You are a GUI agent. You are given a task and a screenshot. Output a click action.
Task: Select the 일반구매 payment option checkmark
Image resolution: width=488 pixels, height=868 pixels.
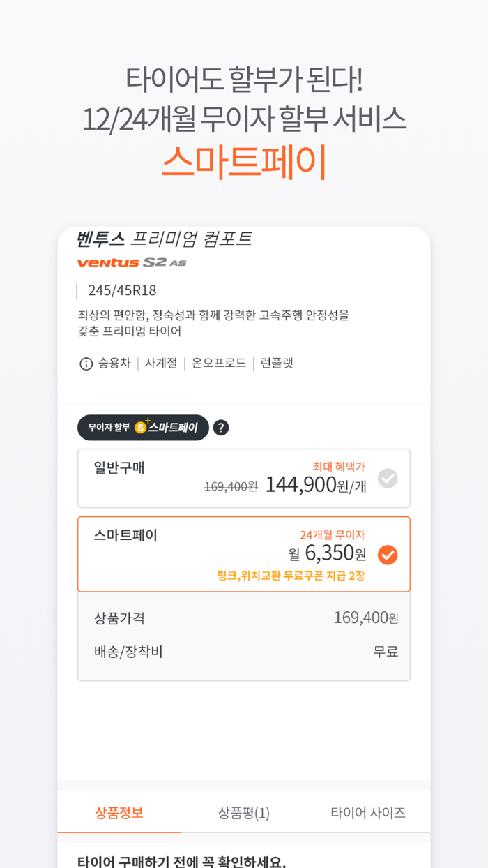(x=388, y=479)
